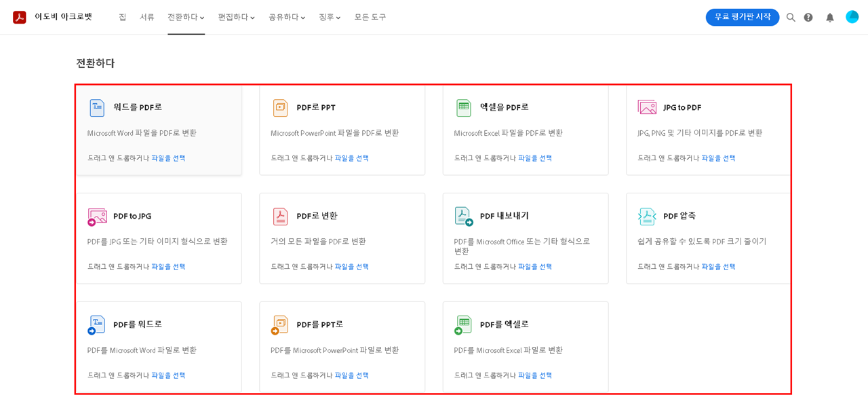Click 파일을 선택 in PDF 압축 card

pyautogui.click(x=718, y=267)
